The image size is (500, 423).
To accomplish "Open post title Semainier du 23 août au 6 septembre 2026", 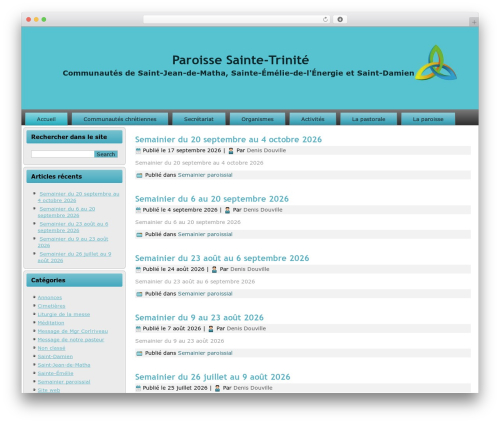I will [222, 258].
